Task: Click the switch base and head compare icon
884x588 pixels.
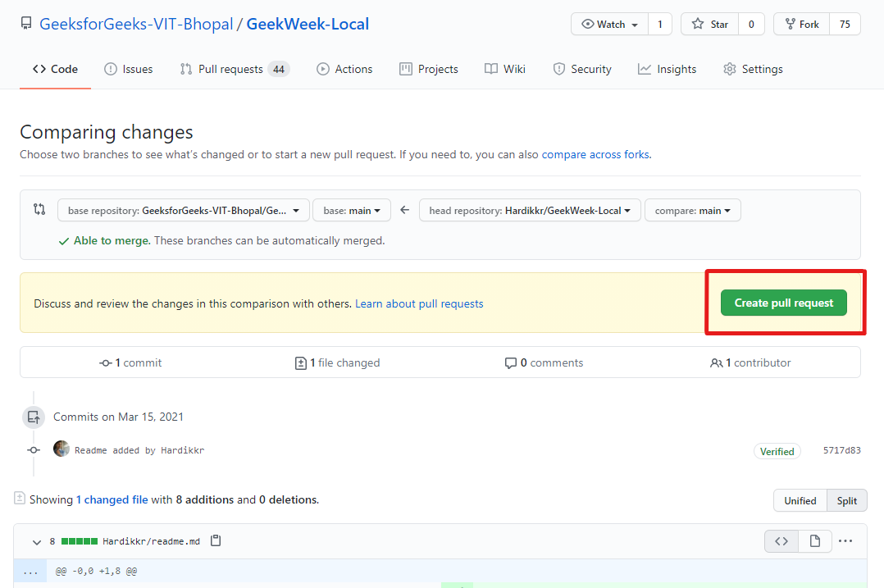Action: (39, 209)
